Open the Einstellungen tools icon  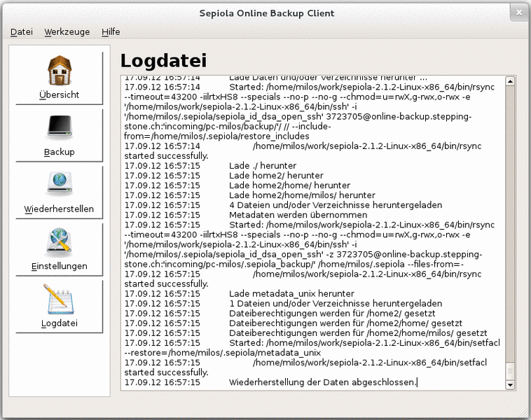pos(60,243)
